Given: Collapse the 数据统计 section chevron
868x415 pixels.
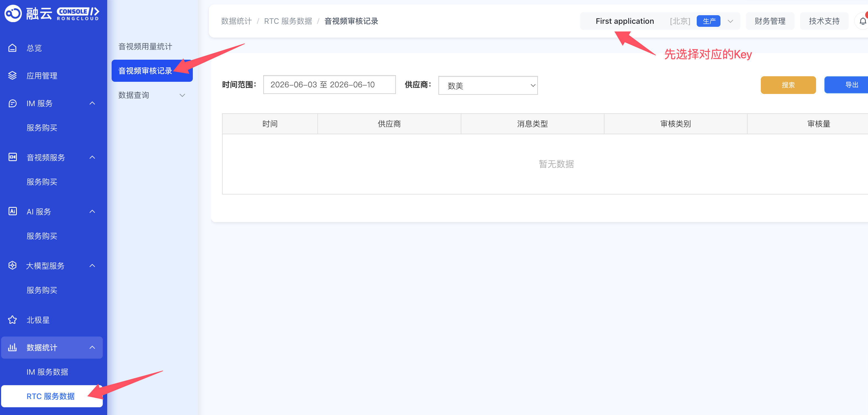Looking at the screenshot, I should point(92,347).
